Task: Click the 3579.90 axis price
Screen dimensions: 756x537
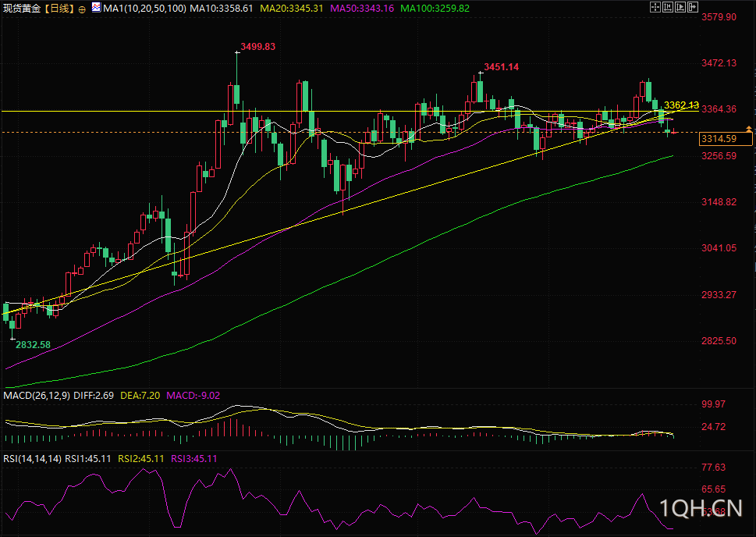Action: 719,17
